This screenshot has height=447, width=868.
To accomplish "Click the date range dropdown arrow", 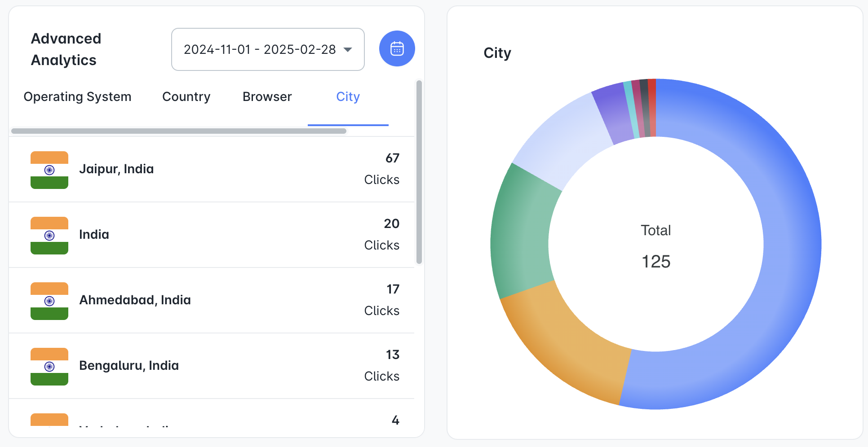I will [x=348, y=49].
